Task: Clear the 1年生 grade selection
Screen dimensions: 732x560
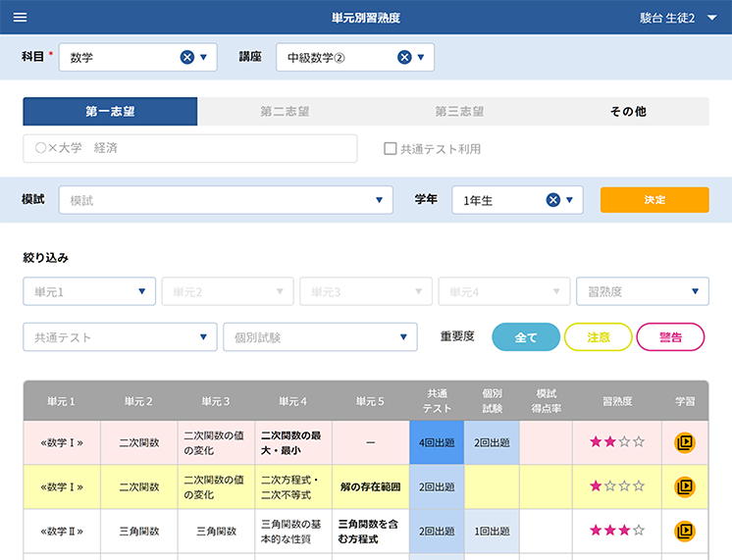Action: point(553,200)
